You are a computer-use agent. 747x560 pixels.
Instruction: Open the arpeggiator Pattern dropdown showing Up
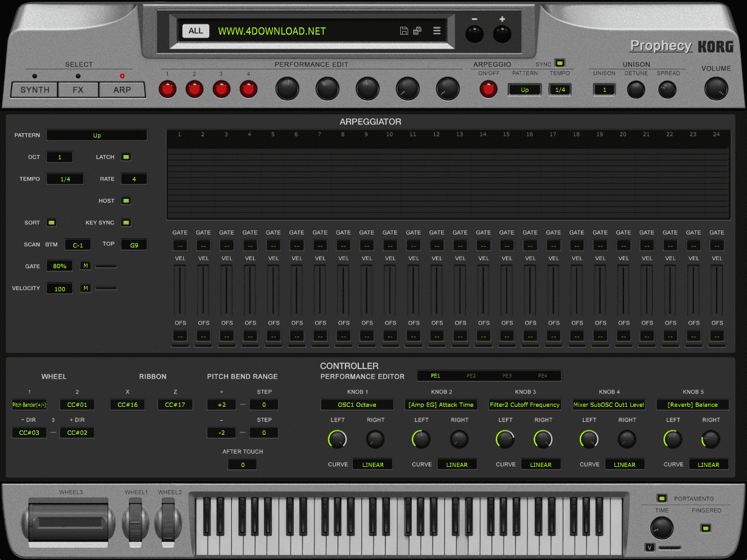coord(97,135)
